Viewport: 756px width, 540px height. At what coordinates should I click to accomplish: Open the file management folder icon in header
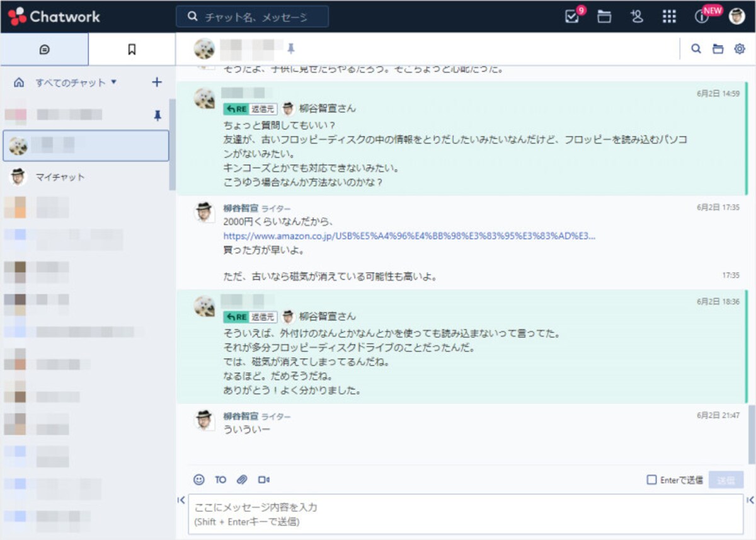[x=604, y=16]
